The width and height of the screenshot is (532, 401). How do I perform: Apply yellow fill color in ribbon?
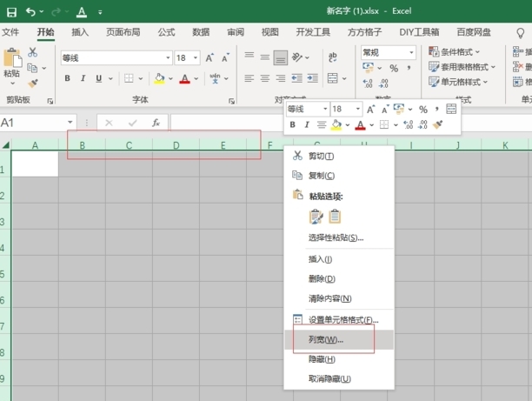click(x=159, y=79)
